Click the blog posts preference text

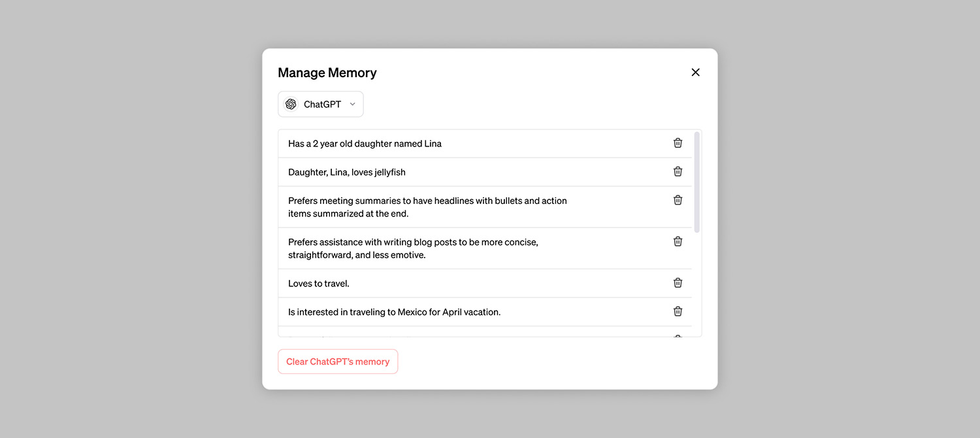[413, 248]
